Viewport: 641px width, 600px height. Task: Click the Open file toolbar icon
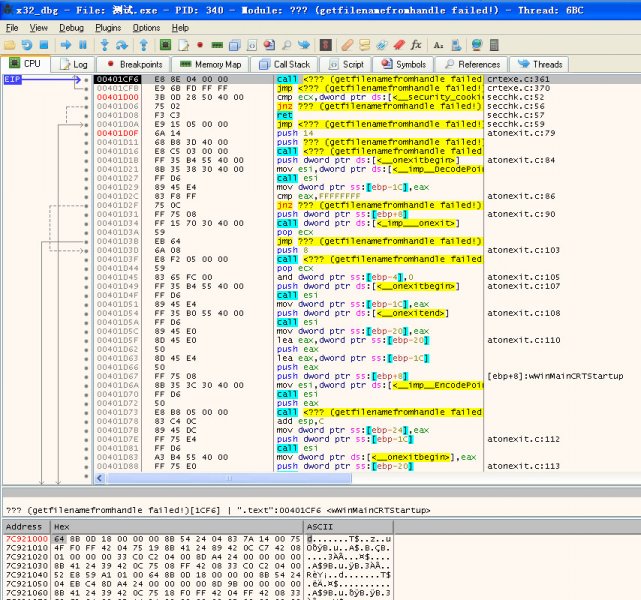click(9, 45)
